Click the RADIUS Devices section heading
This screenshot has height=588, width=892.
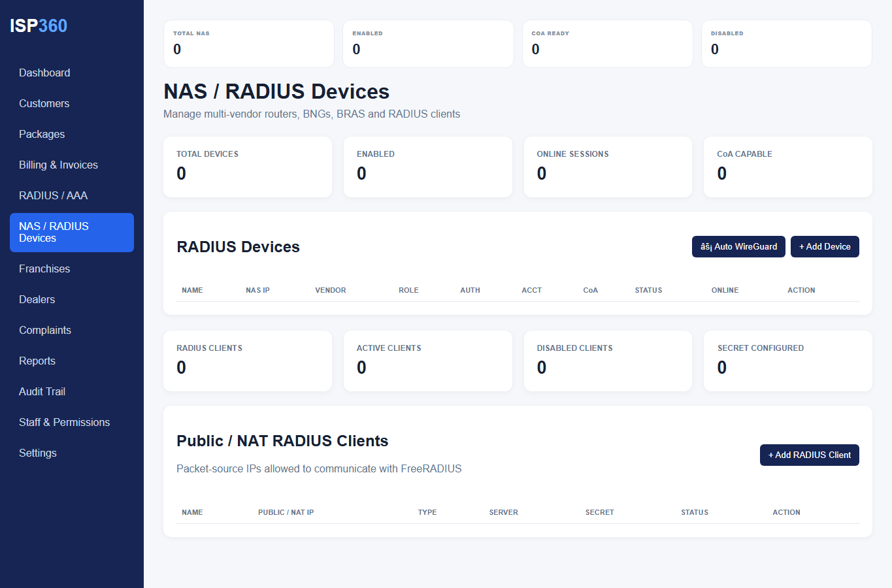pos(238,246)
